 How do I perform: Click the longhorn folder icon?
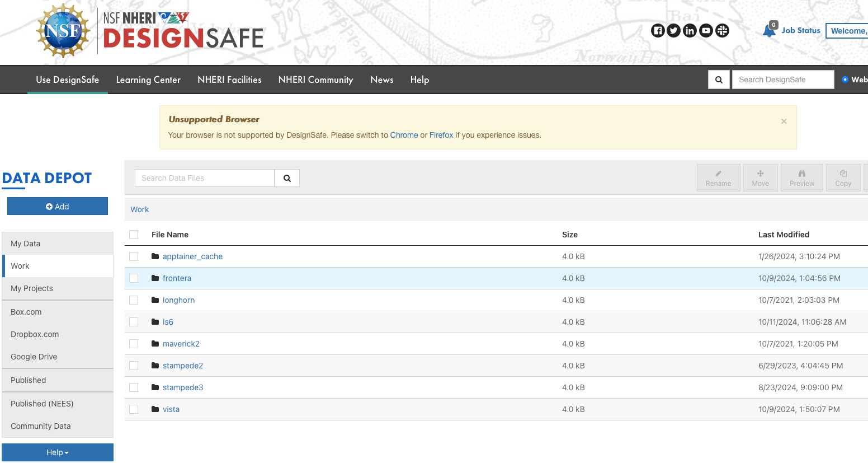tap(155, 300)
